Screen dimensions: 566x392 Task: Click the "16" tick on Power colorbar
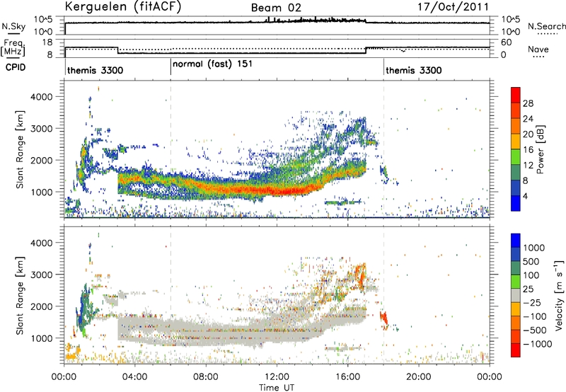tap(528, 150)
